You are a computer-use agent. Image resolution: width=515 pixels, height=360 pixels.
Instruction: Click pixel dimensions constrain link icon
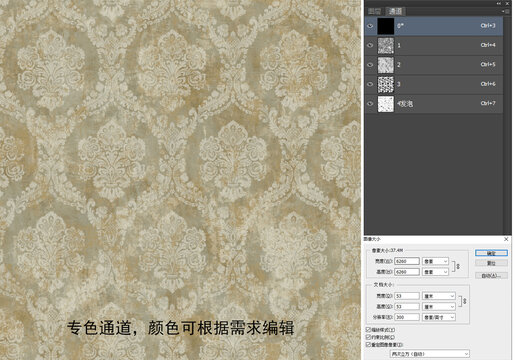458,266
